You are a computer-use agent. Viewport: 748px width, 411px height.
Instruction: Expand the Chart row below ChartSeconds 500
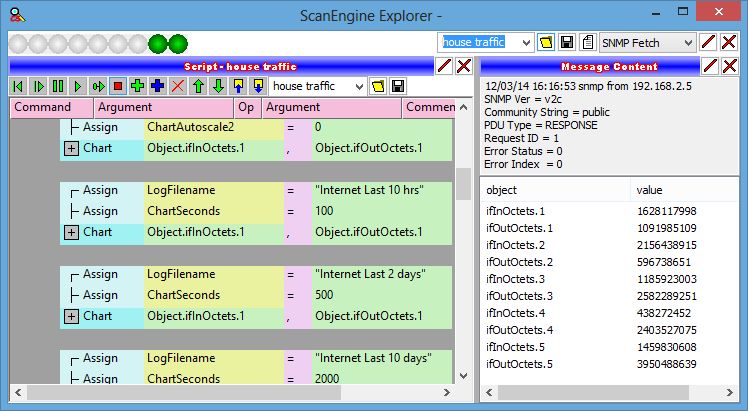[72, 316]
